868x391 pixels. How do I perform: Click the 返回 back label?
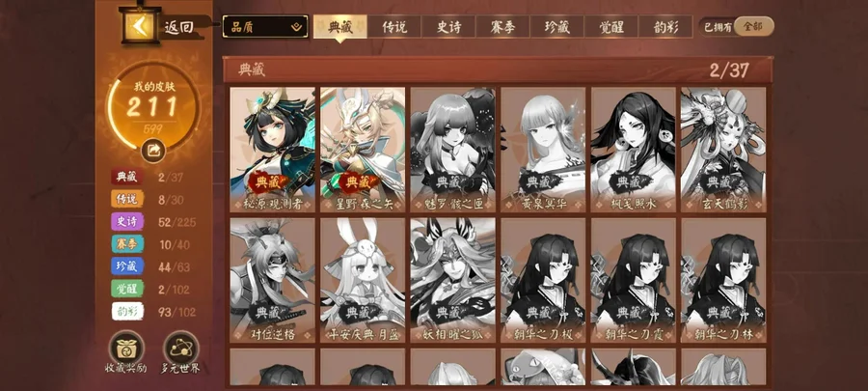(178, 27)
